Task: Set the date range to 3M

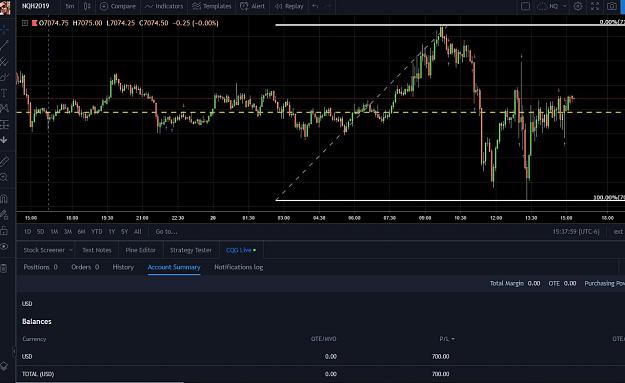Action: [68, 232]
